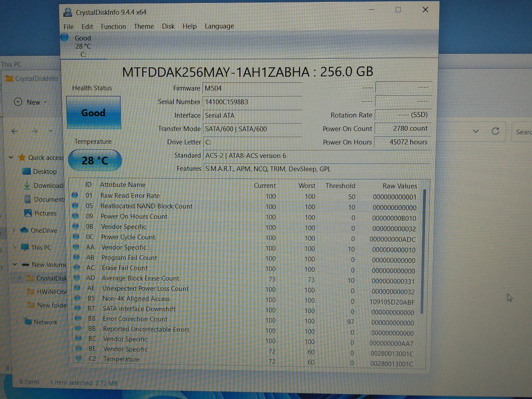Click the status dot for Non-4K Aligned Access
532x399 pixels.
pyautogui.click(x=77, y=298)
